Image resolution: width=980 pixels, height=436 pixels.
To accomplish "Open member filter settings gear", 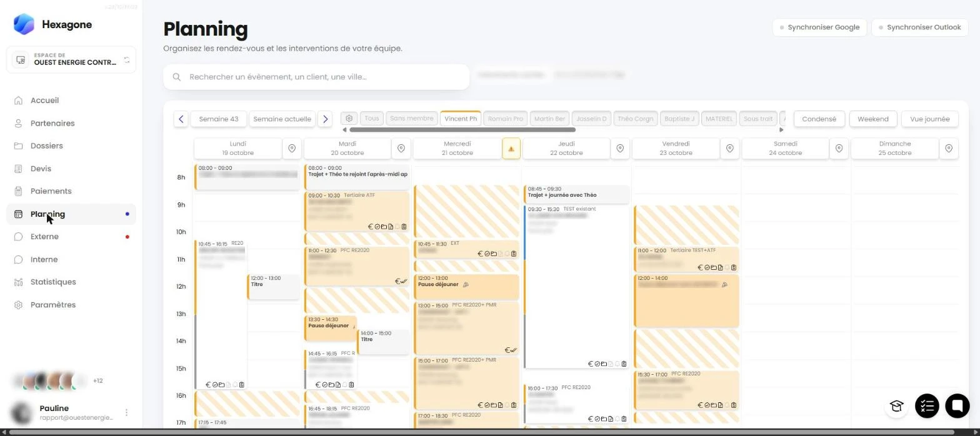I will coord(349,119).
